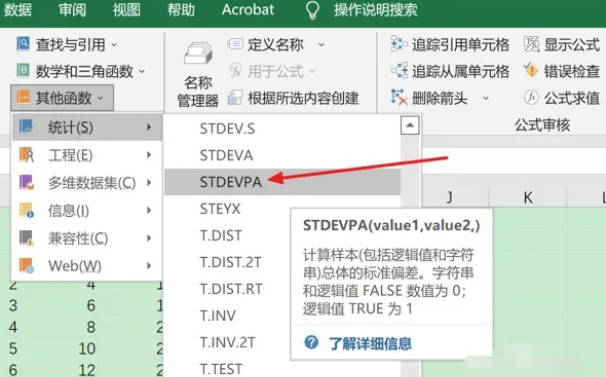The width and height of the screenshot is (606, 377).
Task: Select the cell containing 12
Action: pyautogui.click(x=87, y=369)
